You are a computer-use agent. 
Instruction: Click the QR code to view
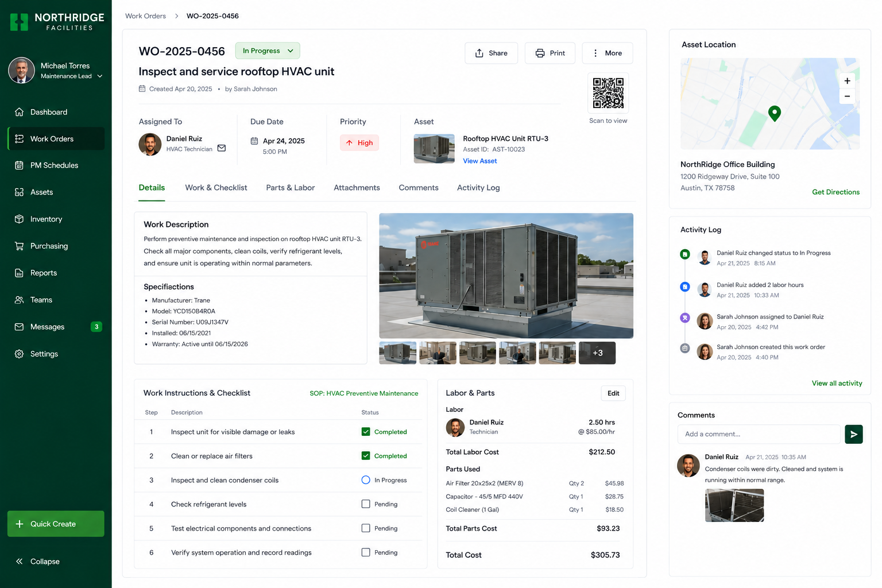coord(608,92)
